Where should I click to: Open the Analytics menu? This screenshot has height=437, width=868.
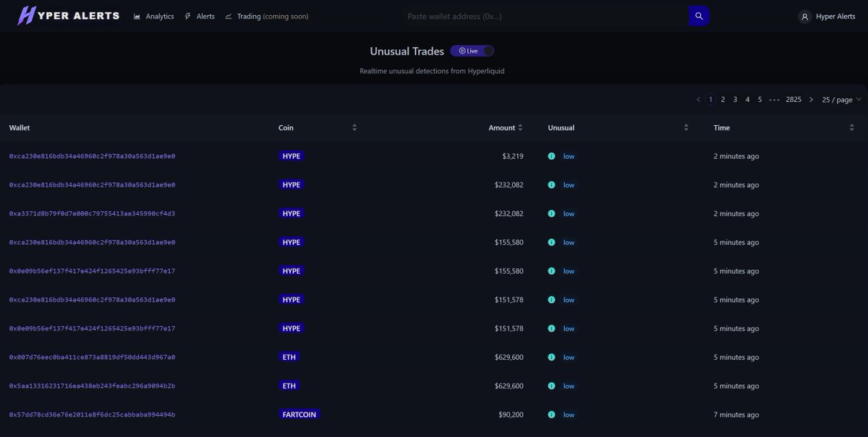(x=153, y=16)
